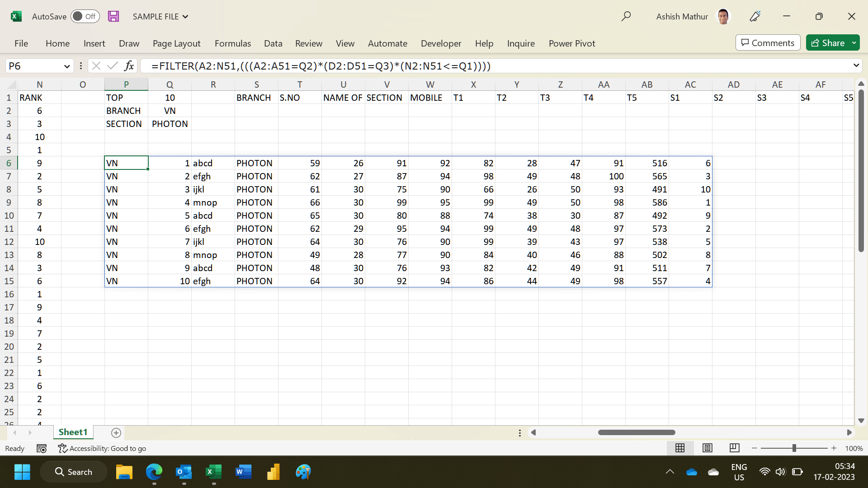Open the Name Box dropdown arrow
Image resolution: width=868 pixels, height=488 pixels.
click(x=66, y=66)
